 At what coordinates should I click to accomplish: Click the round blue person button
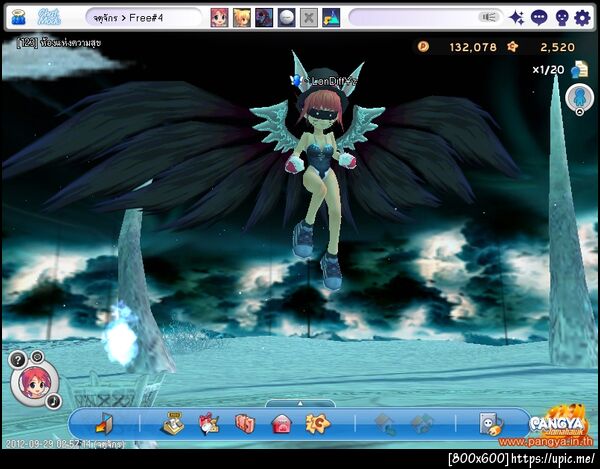pos(579,97)
